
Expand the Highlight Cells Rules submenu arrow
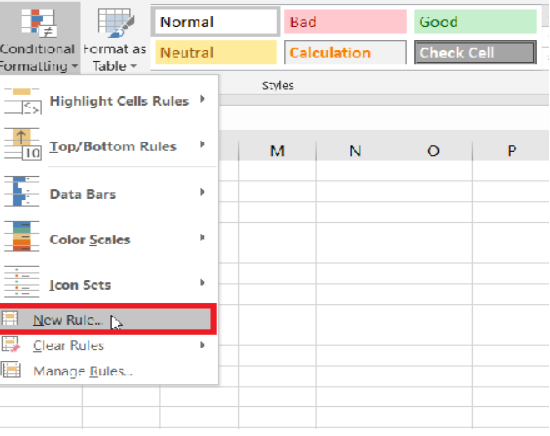(x=202, y=99)
